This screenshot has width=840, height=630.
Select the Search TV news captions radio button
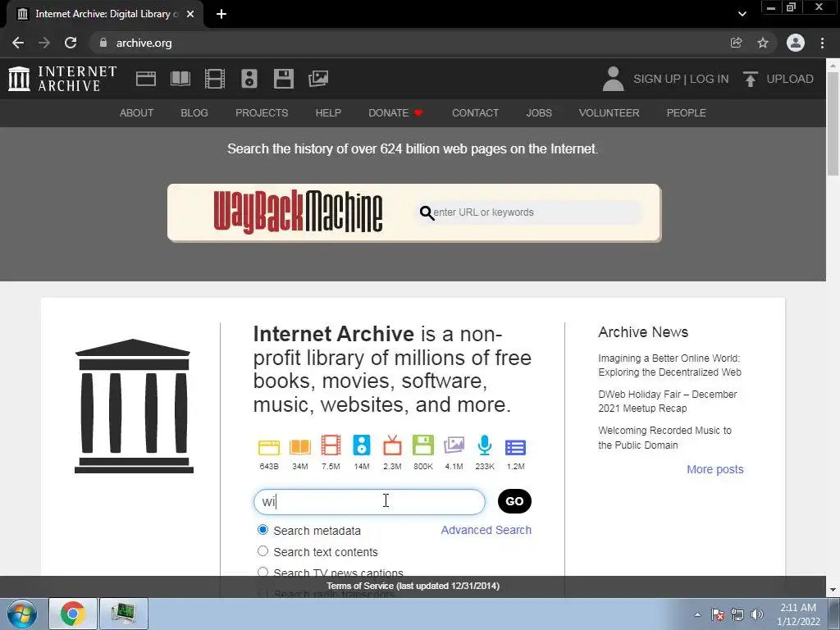tap(262, 572)
